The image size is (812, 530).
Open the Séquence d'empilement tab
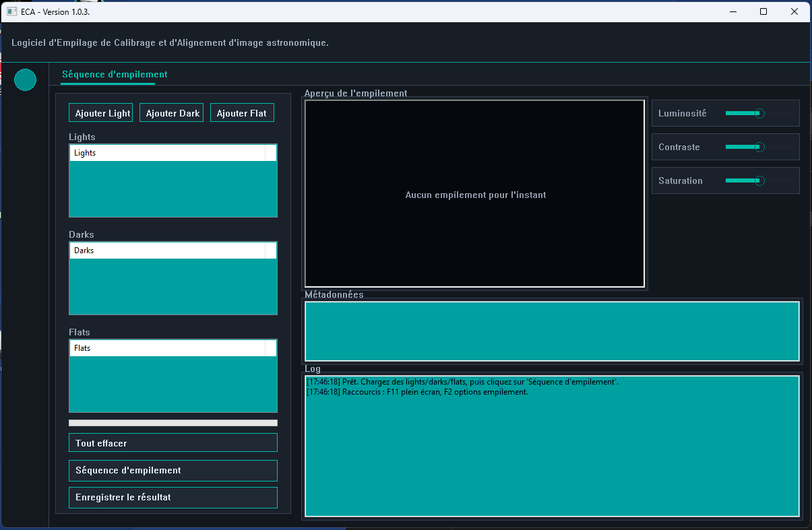point(115,75)
